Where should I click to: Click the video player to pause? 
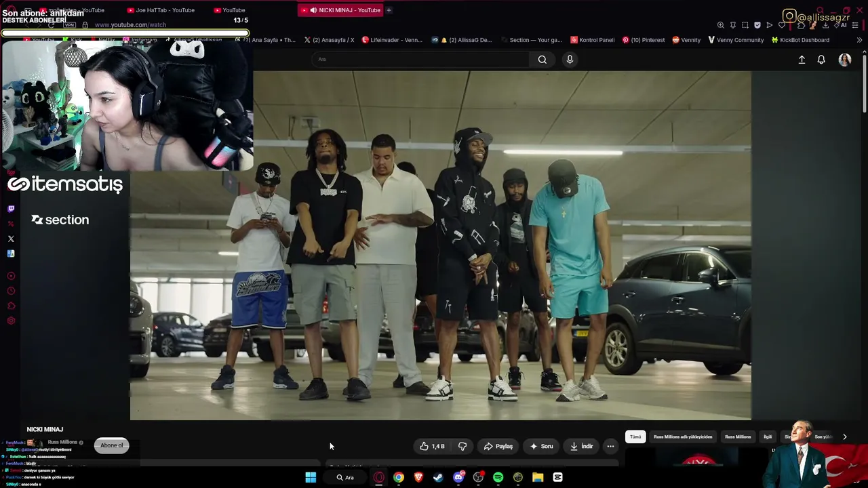click(x=441, y=245)
